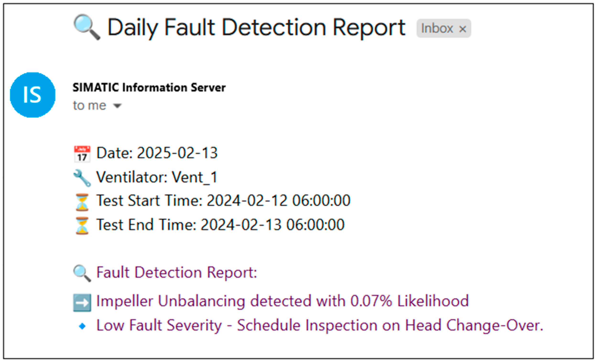Click the right-arrow icon before Impeller Unbalancing
This screenshot has height=364, width=596.
pyautogui.click(x=82, y=302)
